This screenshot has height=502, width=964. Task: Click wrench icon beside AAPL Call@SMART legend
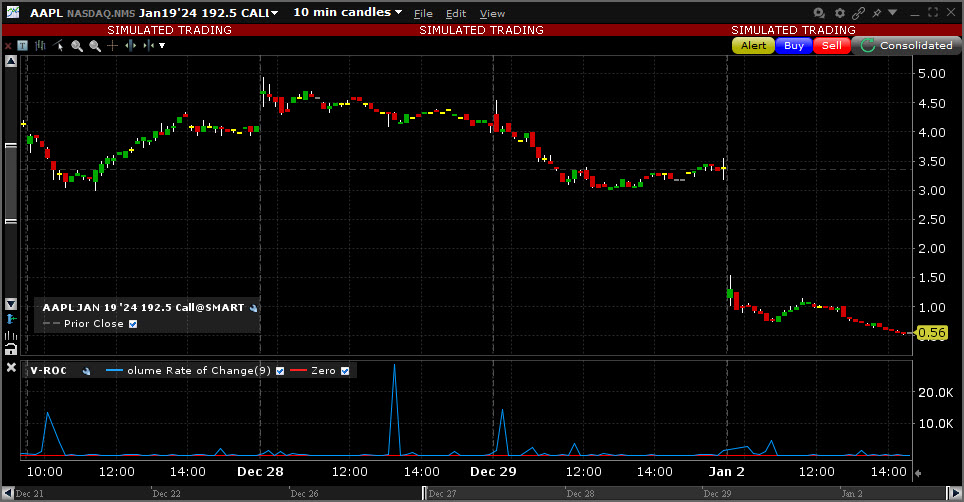click(253, 308)
